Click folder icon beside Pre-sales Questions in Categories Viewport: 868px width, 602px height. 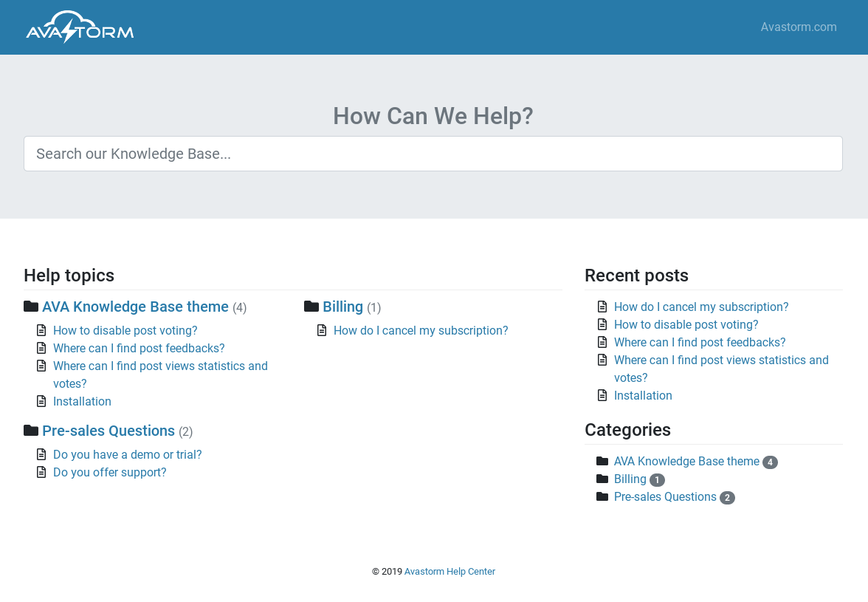coord(602,497)
